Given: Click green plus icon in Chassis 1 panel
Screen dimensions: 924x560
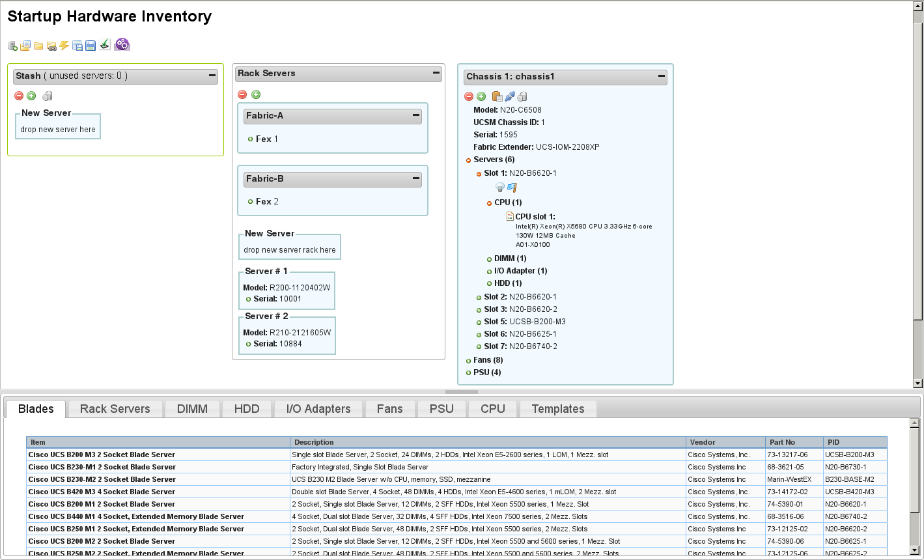Looking at the screenshot, I should (481, 96).
